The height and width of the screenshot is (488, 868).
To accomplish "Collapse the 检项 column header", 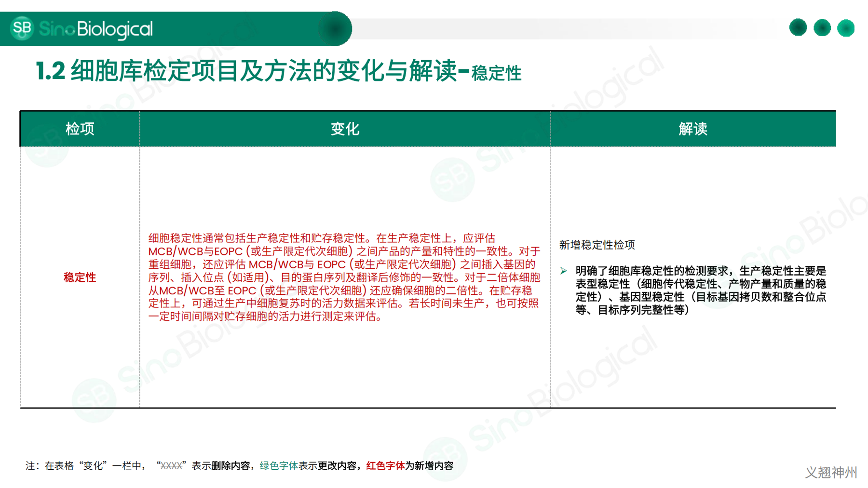I will click(x=80, y=129).
